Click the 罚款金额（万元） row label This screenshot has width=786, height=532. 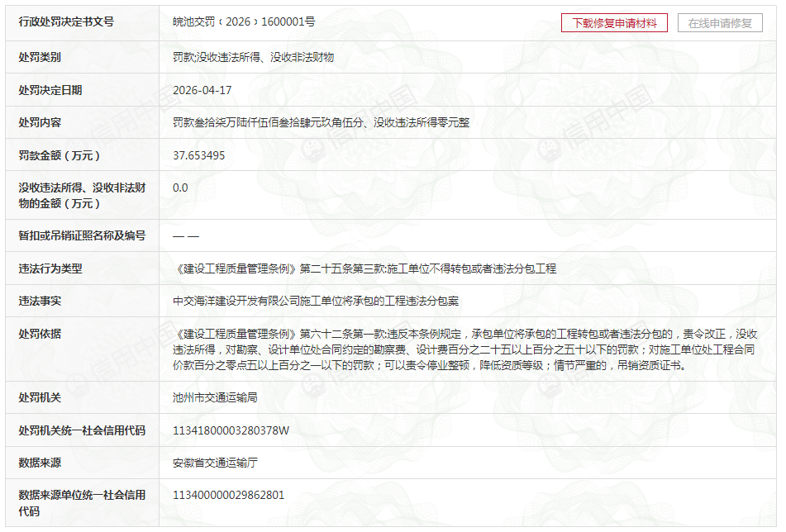[x=60, y=155]
